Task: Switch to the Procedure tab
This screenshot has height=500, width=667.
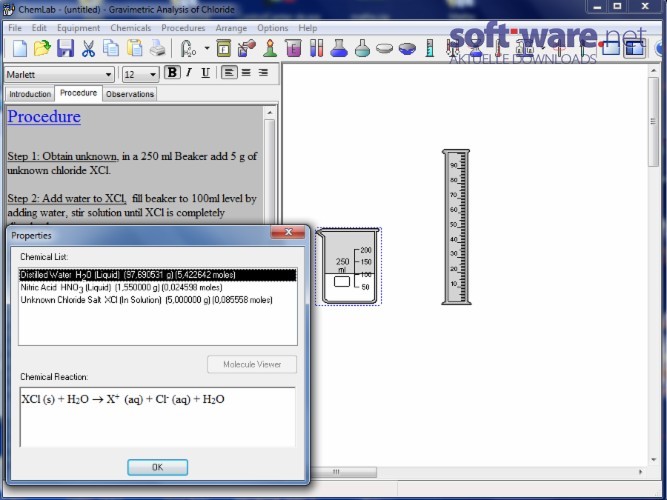Action: point(78,93)
